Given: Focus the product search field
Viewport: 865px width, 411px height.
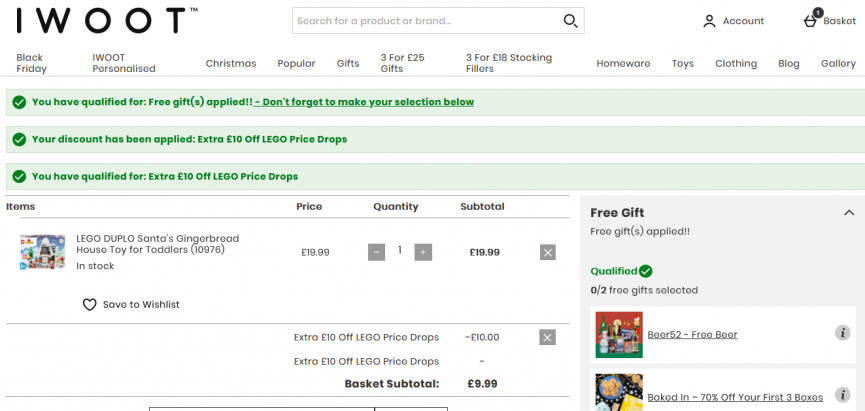Looking at the screenshot, I should click(428, 21).
